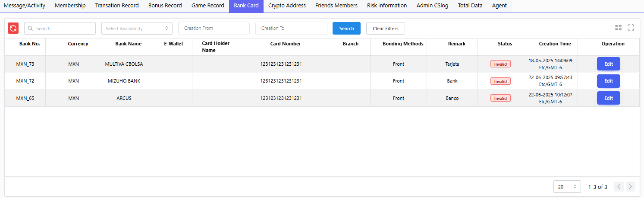Open the column density settings icon
The image size is (644, 198).
618,28
